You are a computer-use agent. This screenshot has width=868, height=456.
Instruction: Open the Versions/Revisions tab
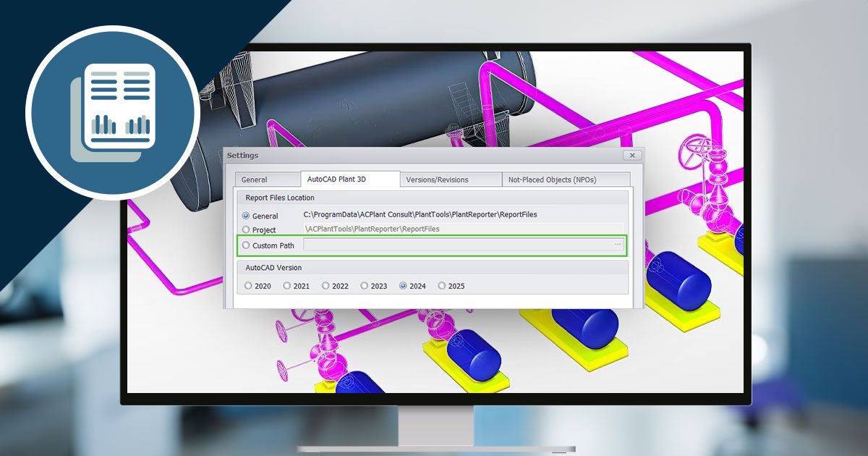click(437, 180)
